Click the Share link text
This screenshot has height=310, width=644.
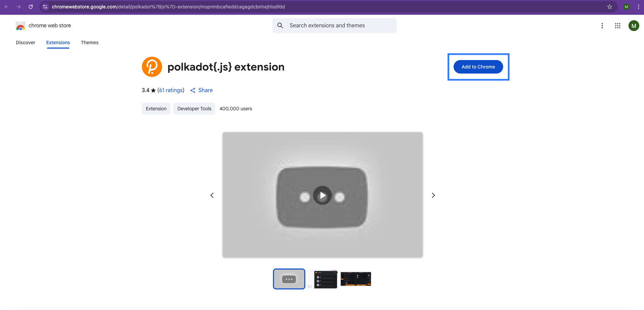pyautogui.click(x=206, y=90)
